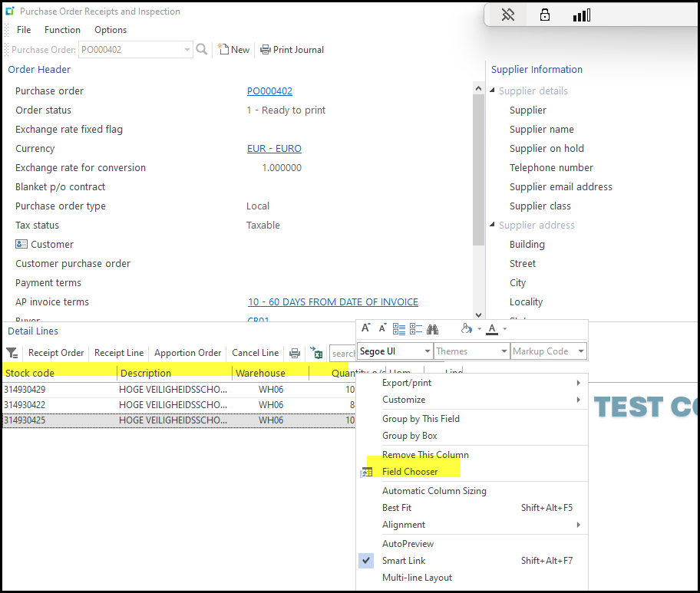The width and height of the screenshot is (700, 593).
Task: Click the signal bars icon in overlay bar
Action: pyautogui.click(x=582, y=15)
